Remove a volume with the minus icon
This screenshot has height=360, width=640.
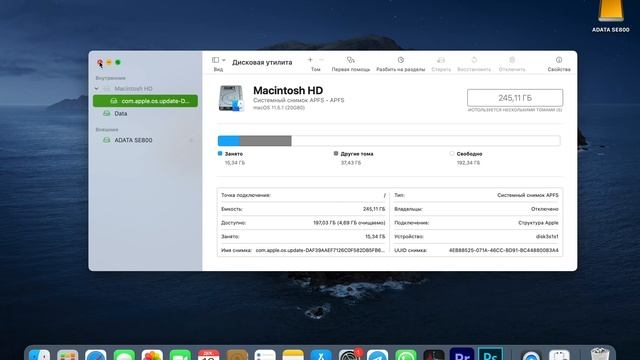(x=321, y=60)
